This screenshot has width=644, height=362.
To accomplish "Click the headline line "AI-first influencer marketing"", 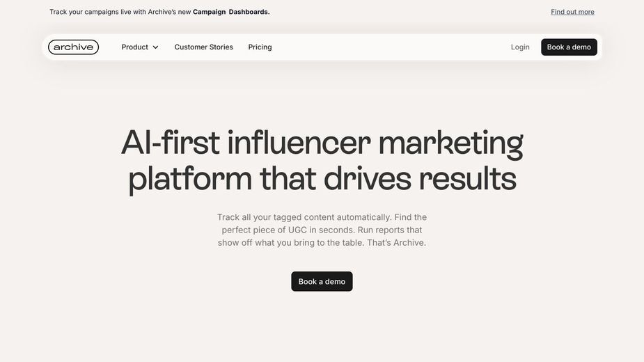I will tap(322, 143).
